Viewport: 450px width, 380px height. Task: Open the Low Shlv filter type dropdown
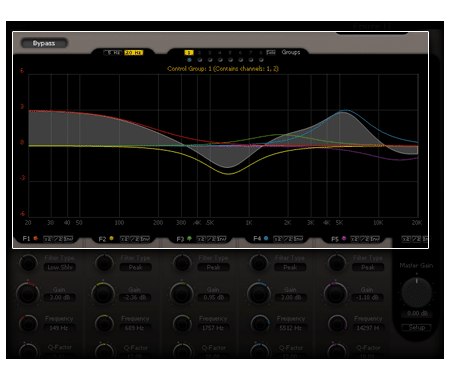[x=60, y=267]
